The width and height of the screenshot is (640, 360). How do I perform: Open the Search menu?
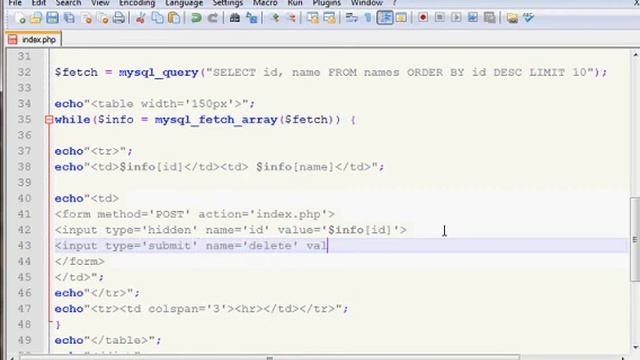[68, 3]
